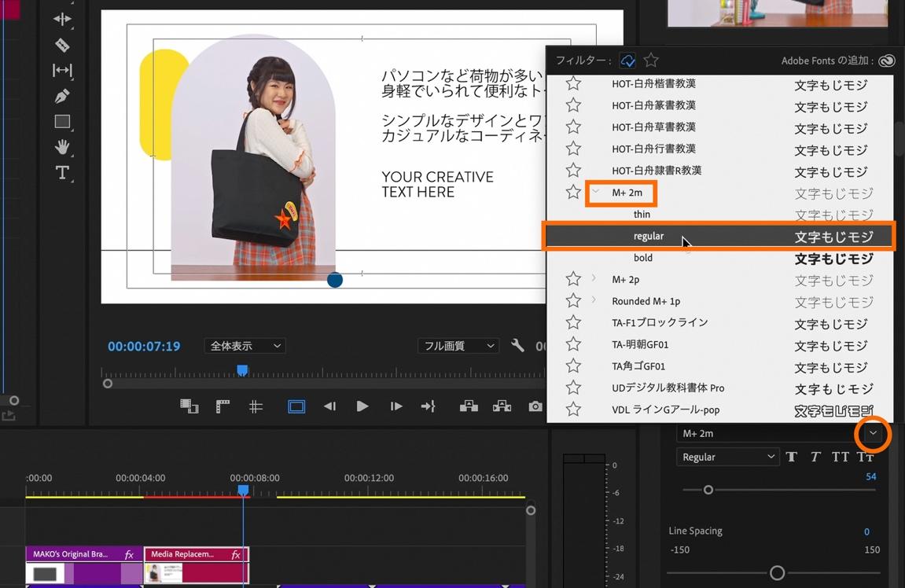Screen dimensions: 905x588
Task: Toggle the favorites star filter
Action: pyautogui.click(x=651, y=60)
